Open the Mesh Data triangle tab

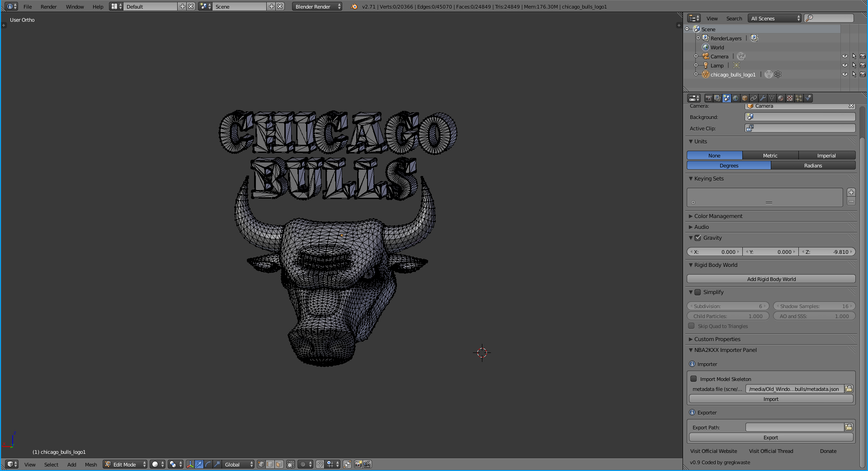(x=772, y=98)
